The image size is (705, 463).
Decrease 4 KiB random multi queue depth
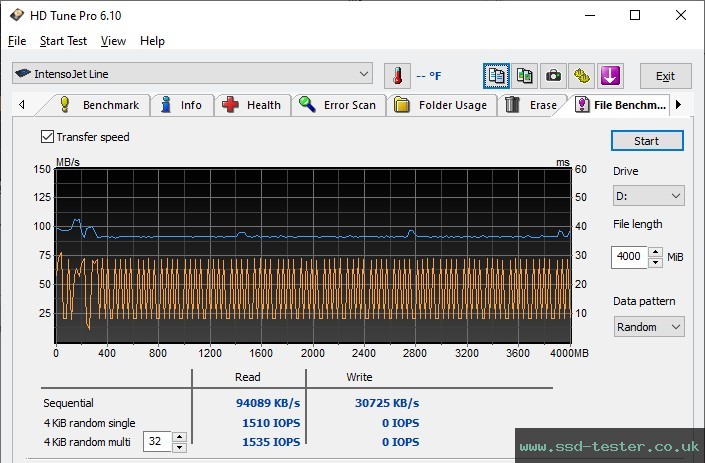tap(179, 447)
